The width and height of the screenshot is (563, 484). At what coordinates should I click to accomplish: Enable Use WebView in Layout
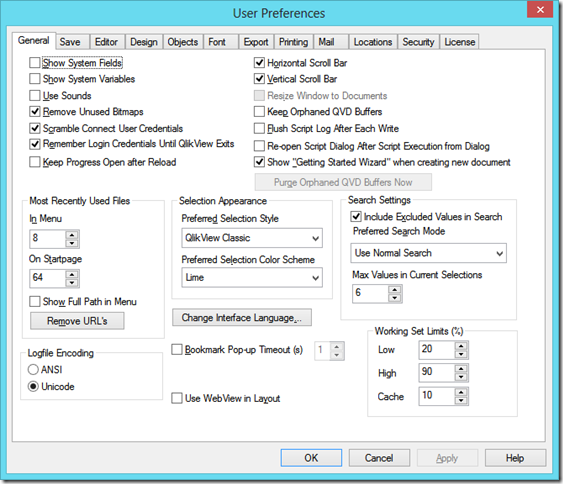(177, 398)
